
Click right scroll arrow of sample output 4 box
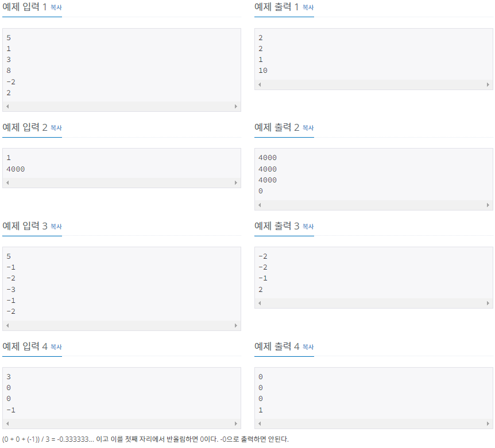click(488, 424)
